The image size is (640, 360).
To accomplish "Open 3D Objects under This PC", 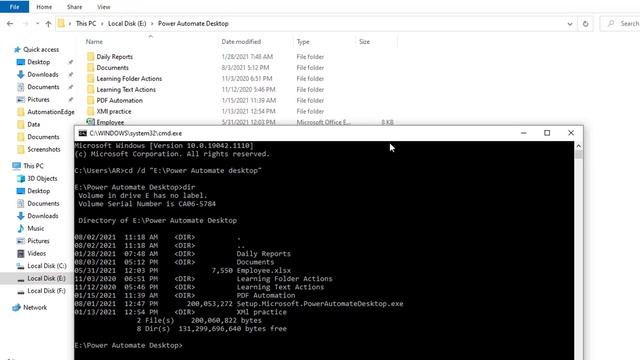I will point(42,178).
